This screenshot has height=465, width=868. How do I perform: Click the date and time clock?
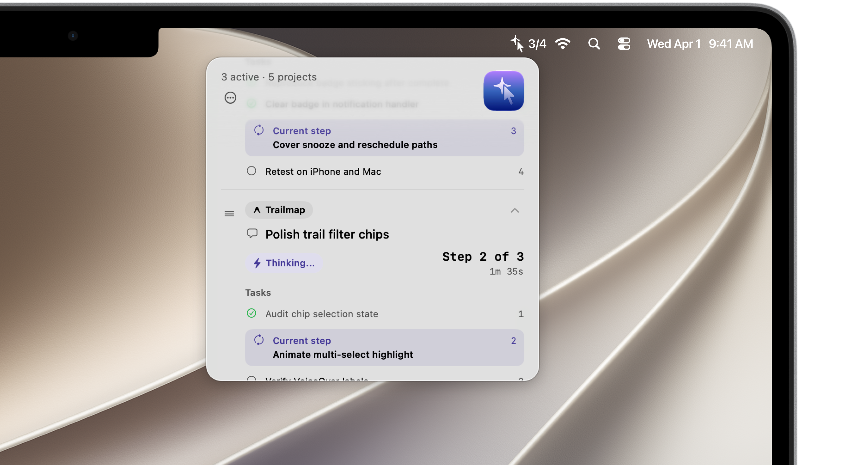point(700,44)
